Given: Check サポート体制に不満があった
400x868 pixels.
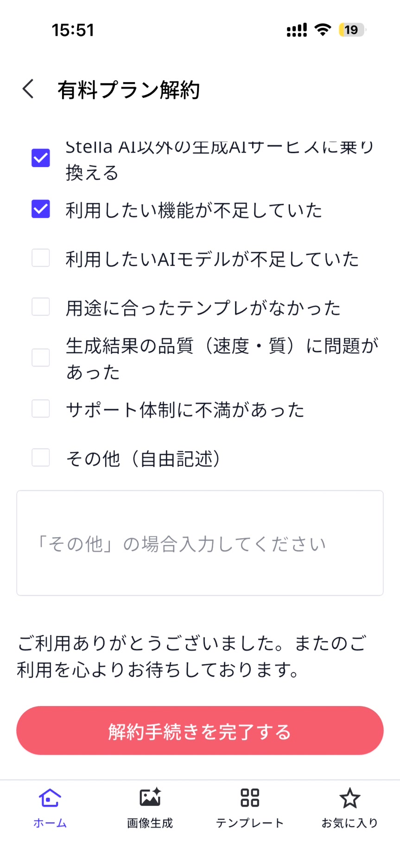Looking at the screenshot, I should tap(41, 409).
